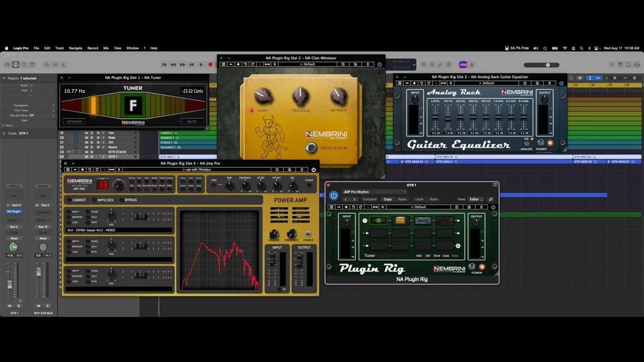
Task: Open the Minotaur Default preset dropdown
Action: coord(307,64)
